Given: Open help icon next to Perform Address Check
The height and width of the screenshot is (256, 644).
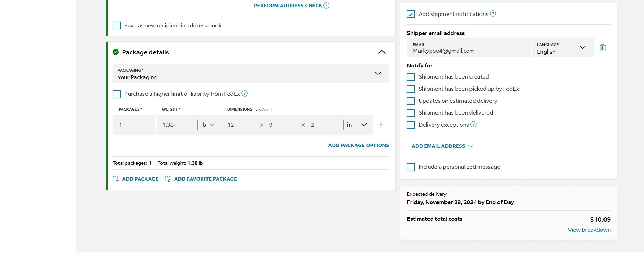Looking at the screenshot, I should [326, 6].
